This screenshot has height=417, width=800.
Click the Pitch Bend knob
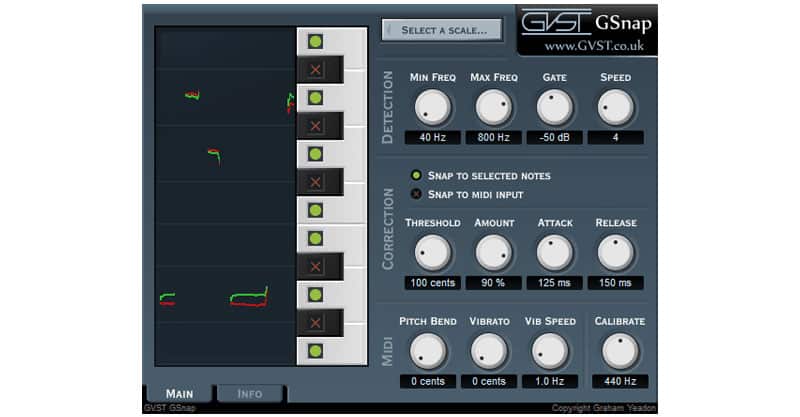(x=428, y=352)
